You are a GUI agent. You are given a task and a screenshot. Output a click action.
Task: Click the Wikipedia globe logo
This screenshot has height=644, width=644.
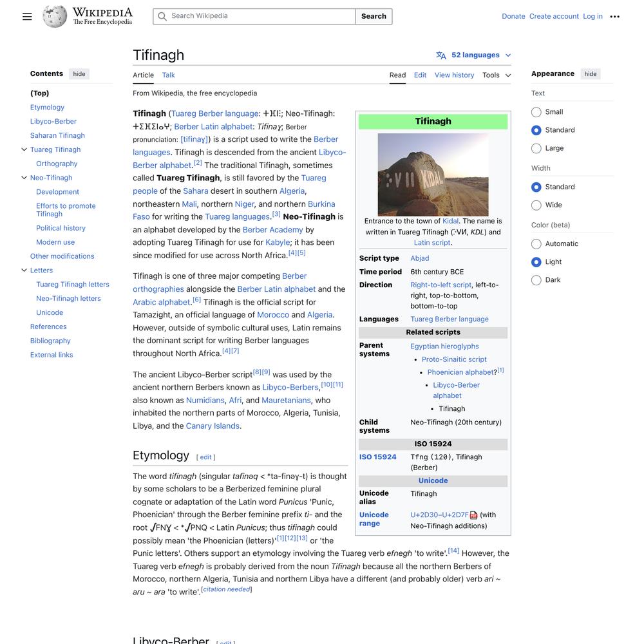[x=55, y=17]
